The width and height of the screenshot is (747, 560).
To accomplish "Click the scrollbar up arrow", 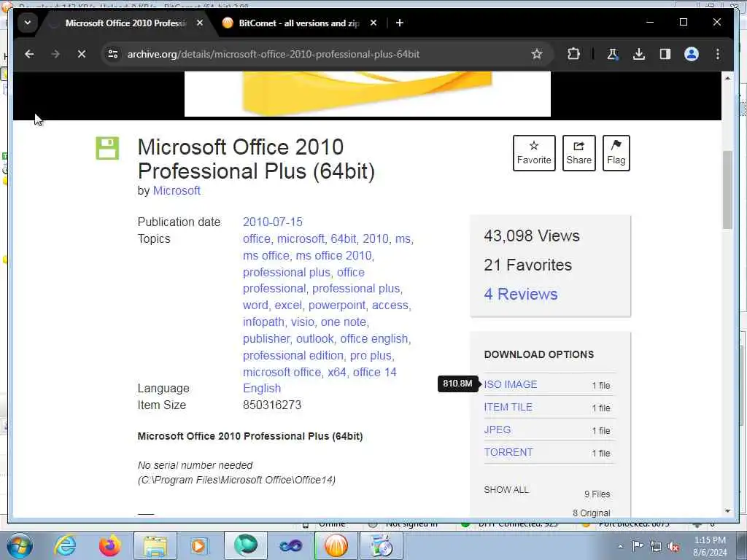I will point(727,77).
